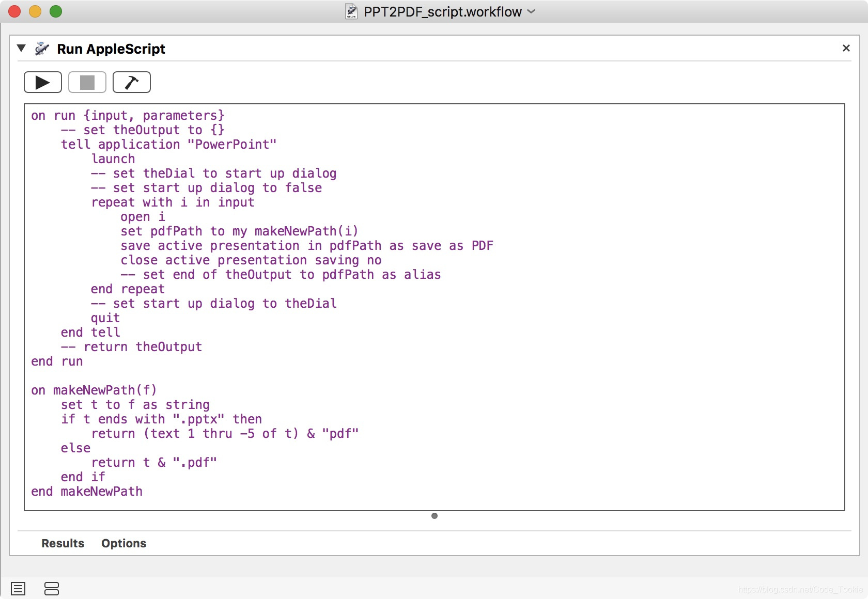Open the PPT2PDF_script.workflow title dropdown
Screen dimensions: 868x599
[531, 11]
